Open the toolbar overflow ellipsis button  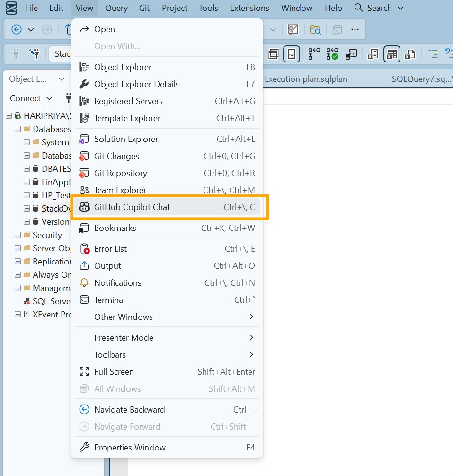[x=355, y=29]
